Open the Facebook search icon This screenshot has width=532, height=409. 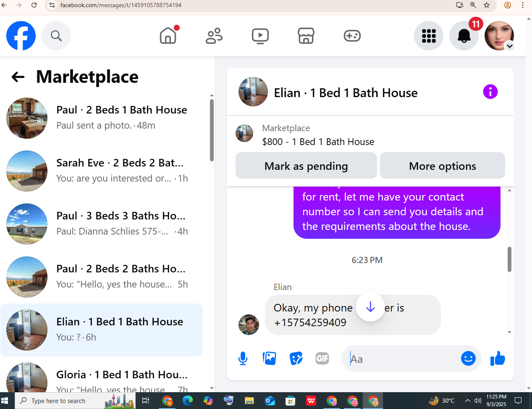(56, 36)
